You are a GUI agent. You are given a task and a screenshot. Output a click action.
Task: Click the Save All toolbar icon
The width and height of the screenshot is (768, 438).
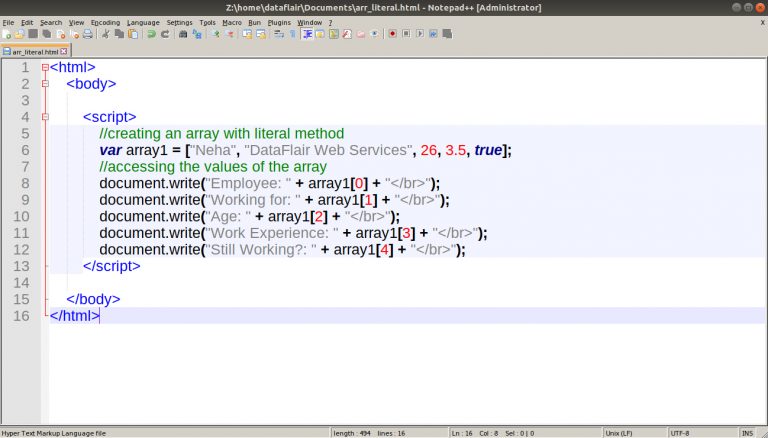click(47, 34)
